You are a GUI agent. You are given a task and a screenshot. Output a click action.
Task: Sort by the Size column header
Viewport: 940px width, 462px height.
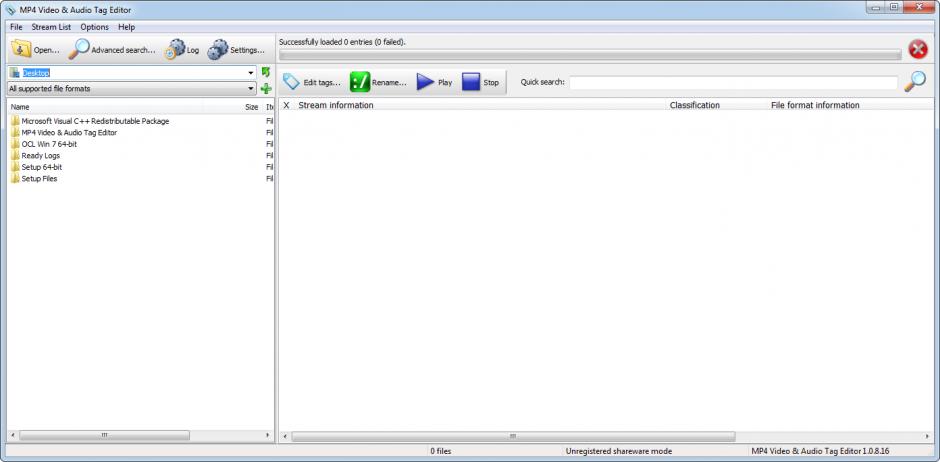click(x=252, y=107)
